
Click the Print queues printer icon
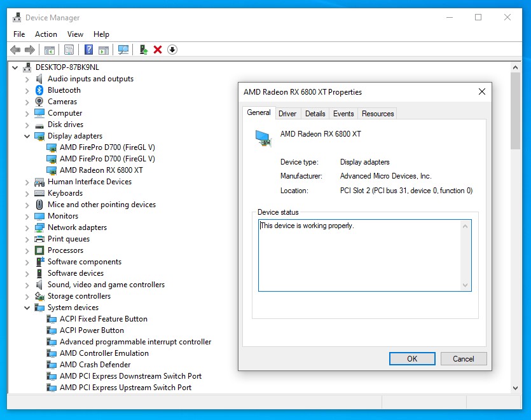tap(39, 239)
